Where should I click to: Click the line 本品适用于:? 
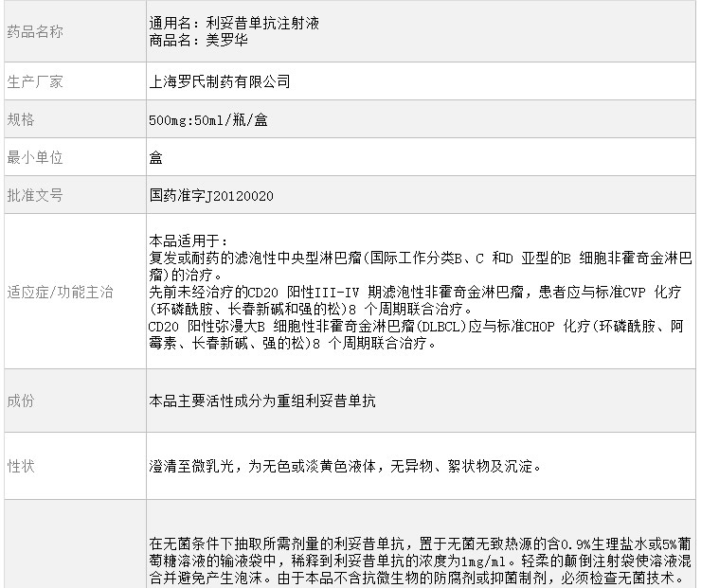[x=189, y=241]
